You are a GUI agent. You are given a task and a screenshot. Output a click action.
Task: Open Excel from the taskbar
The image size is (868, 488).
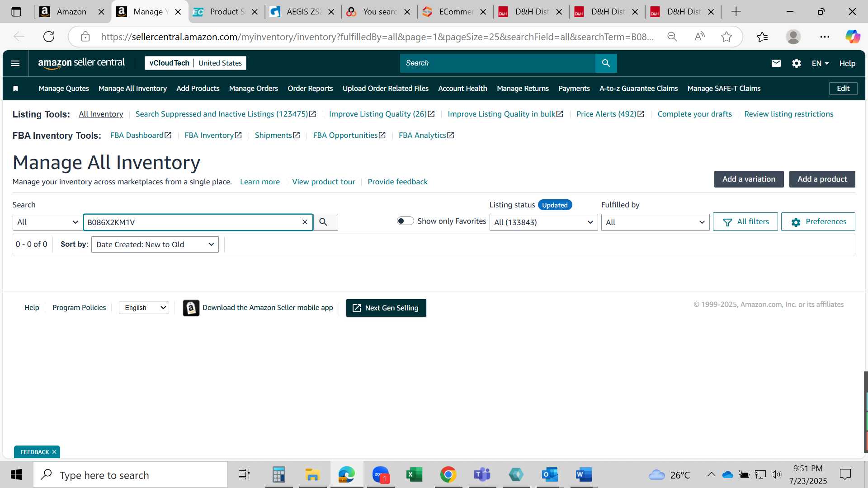pyautogui.click(x=414, y=474)
